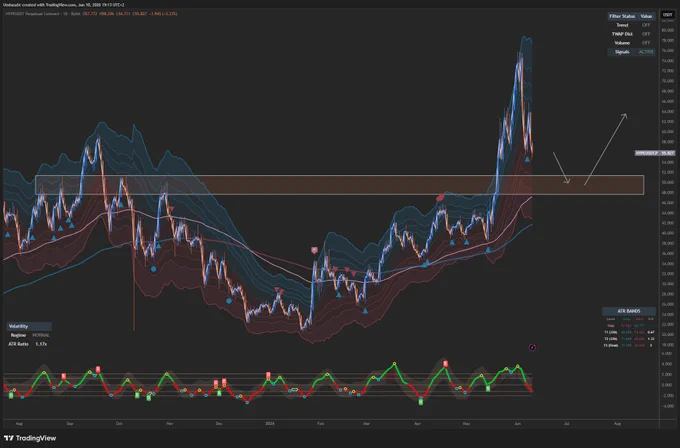Click the 70.000 price axis label
680x448 pixels.
pyautogui.click(x=667, y=81)
